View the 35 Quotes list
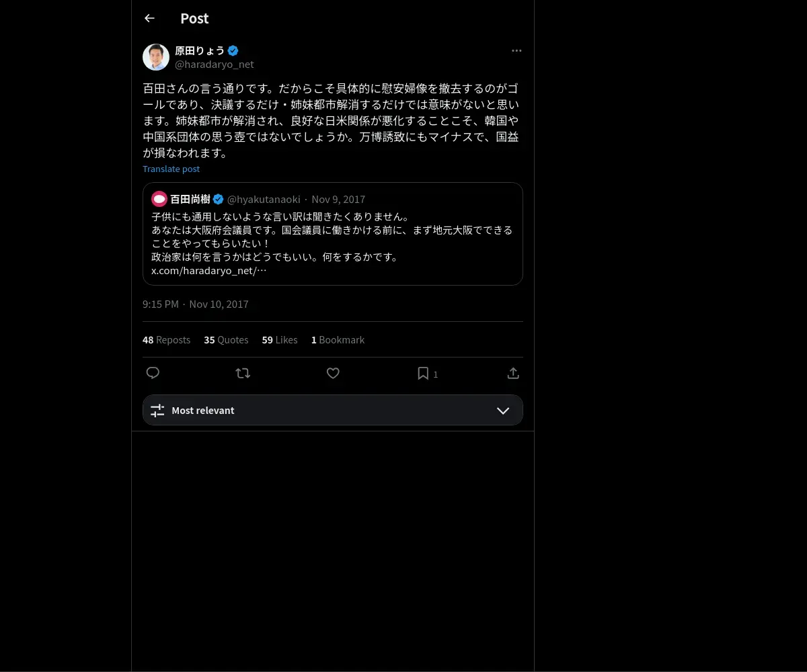This screenshot has width=807, height=672. (x=226, y=340)
